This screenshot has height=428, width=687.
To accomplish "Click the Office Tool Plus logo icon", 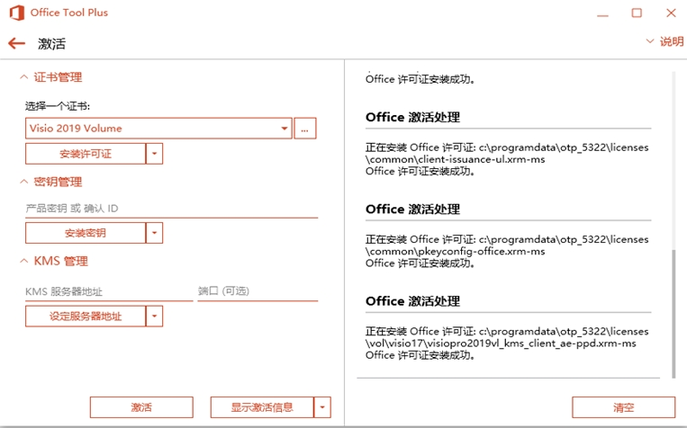I will [x=17, y=13].
